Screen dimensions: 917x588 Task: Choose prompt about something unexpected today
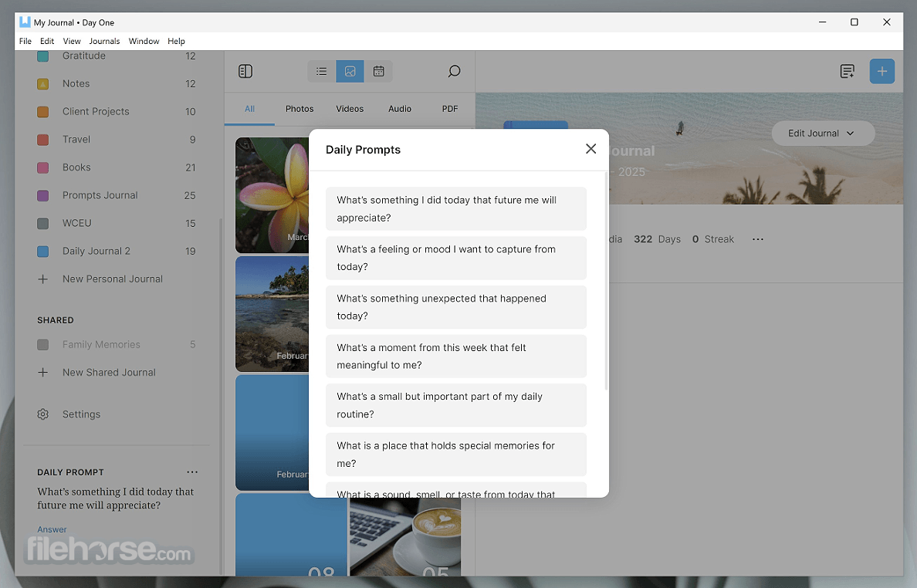pos(455,307)
